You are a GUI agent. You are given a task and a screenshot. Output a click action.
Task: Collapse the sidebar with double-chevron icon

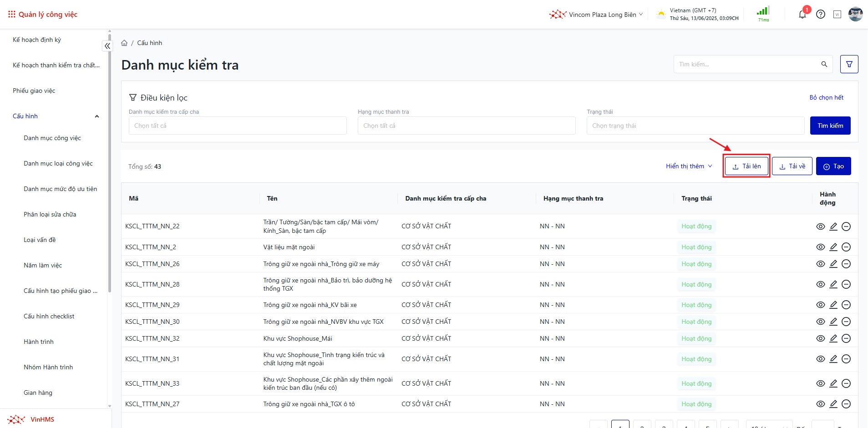tap(107, 46)
